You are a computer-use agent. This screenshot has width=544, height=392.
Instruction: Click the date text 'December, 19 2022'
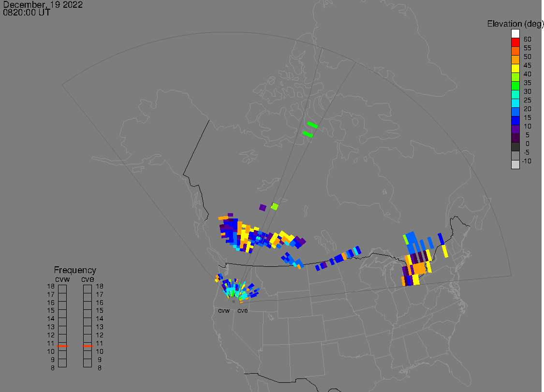coord(43,4)
